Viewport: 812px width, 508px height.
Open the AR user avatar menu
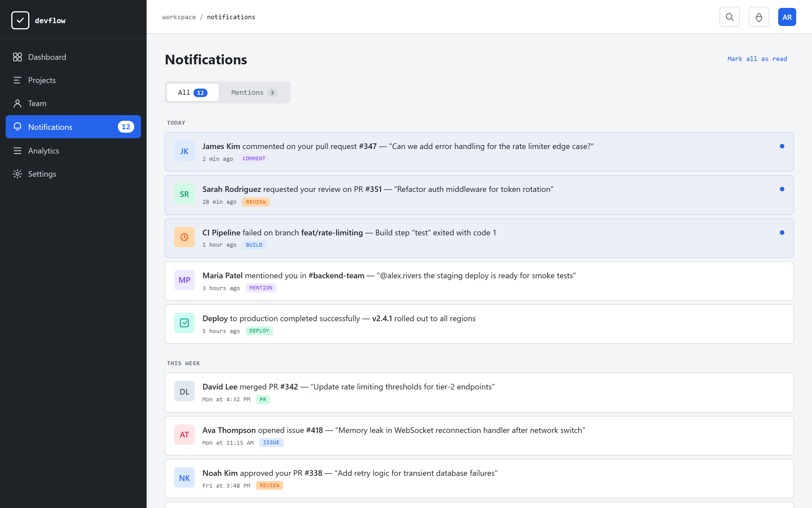point(787,17)
